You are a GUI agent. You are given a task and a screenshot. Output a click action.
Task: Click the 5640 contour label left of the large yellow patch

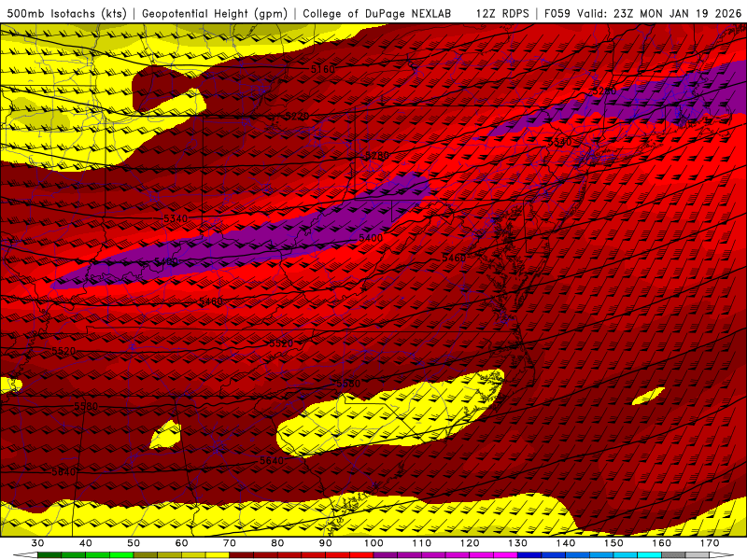coord(272,460)
